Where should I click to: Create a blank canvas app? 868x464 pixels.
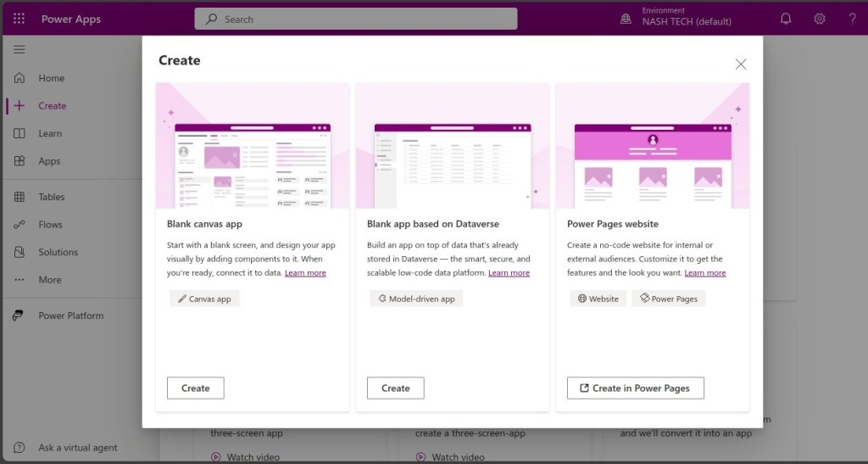click(195, 388)
